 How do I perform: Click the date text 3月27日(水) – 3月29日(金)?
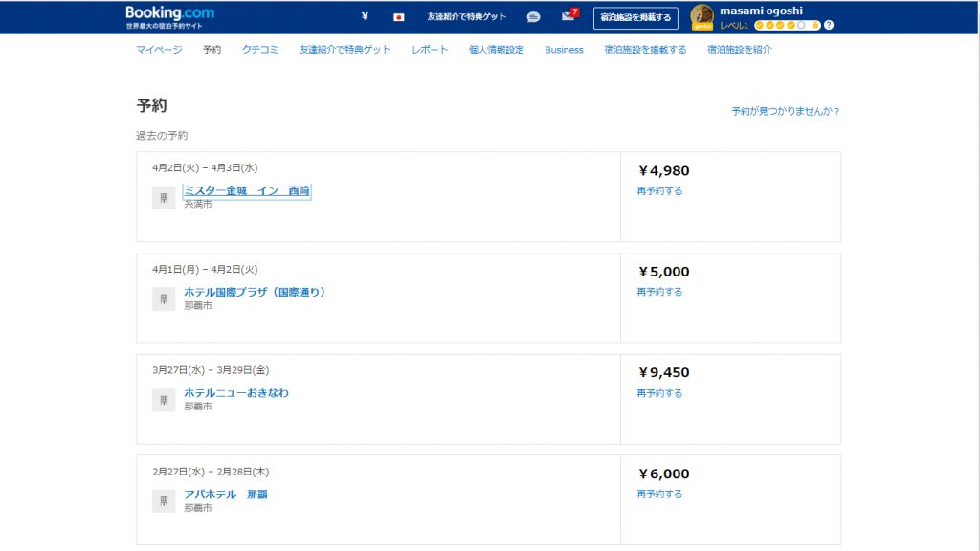[x=211, y=370]
